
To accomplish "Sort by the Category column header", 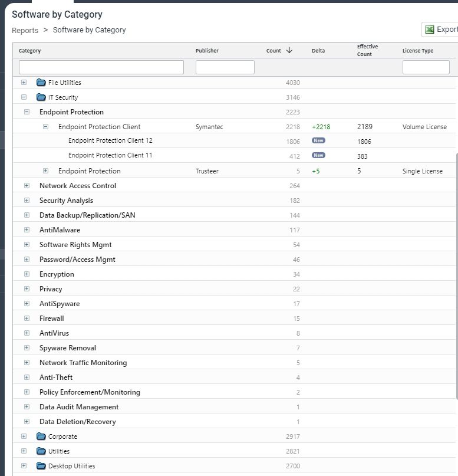I will [29, 51].
